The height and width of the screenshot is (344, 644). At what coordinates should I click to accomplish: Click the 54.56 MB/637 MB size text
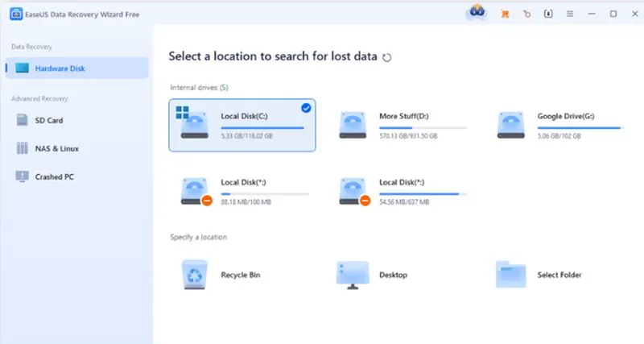[404, 202]
